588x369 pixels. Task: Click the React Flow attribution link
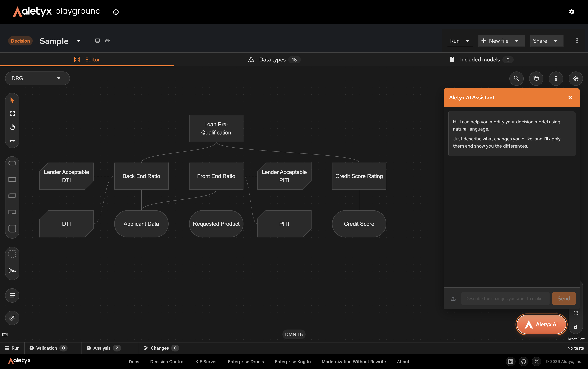point(576,339)
